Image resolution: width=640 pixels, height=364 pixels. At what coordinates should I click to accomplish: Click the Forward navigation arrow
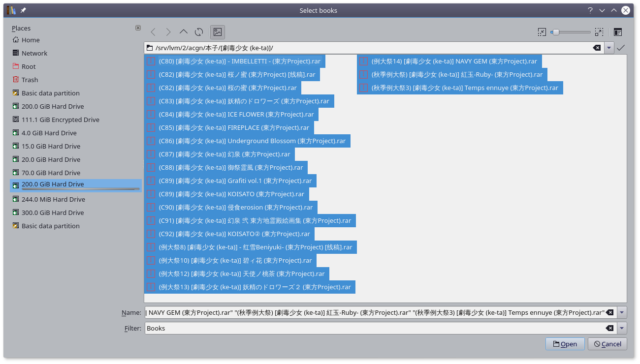pos(168,32)
